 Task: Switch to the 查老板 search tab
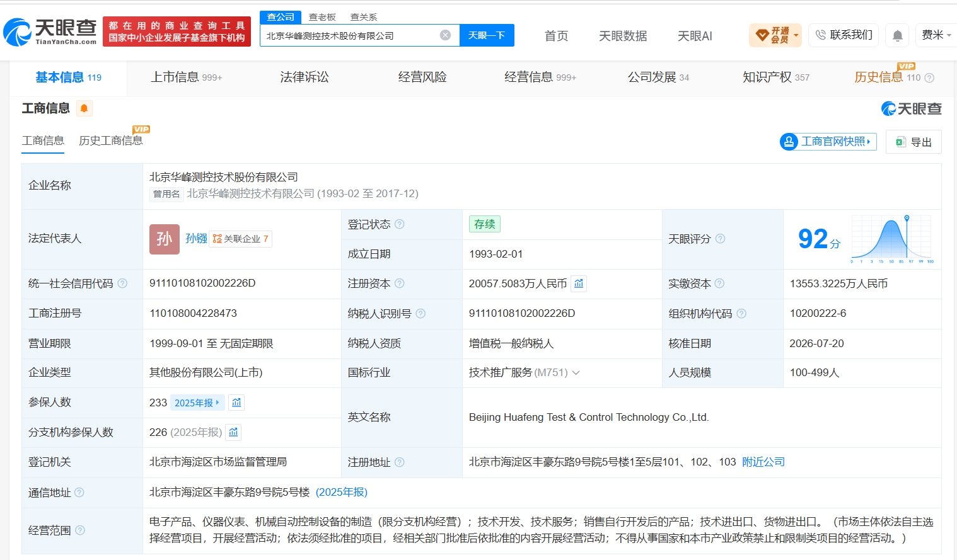[x=322, y=17]
